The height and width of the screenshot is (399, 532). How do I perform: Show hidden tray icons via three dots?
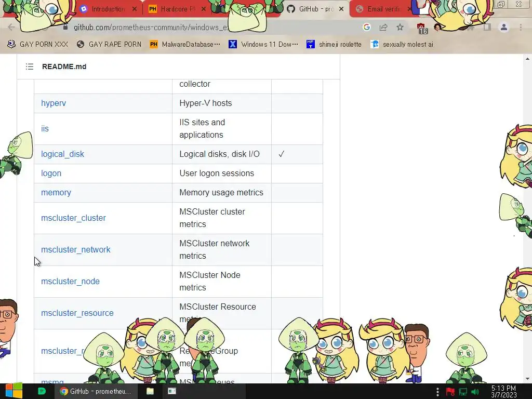pos(437,392)
